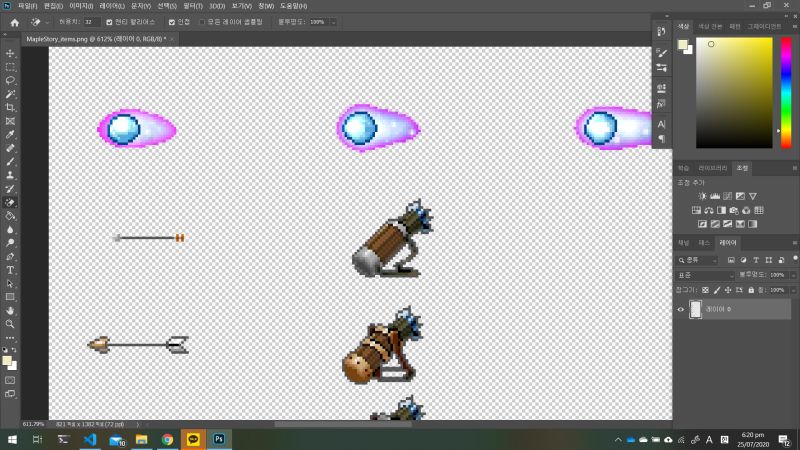Toggle lock image pixels
The image size is (800, 450).
pos(717,290)
